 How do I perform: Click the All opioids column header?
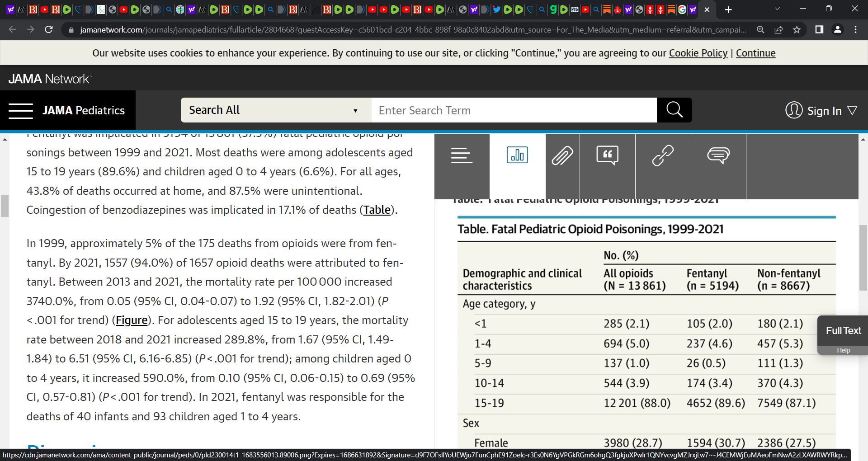[635, 279]
